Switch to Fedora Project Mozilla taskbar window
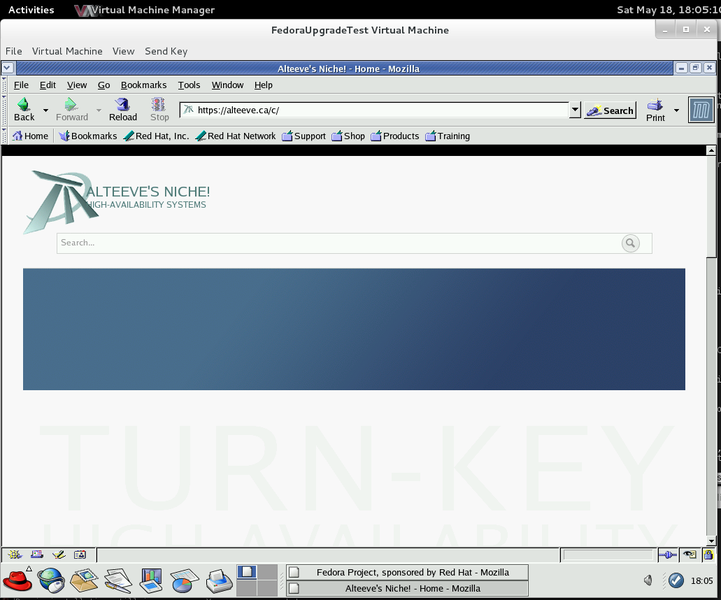This screenshot has width=721, height=600. coord(407,572)
